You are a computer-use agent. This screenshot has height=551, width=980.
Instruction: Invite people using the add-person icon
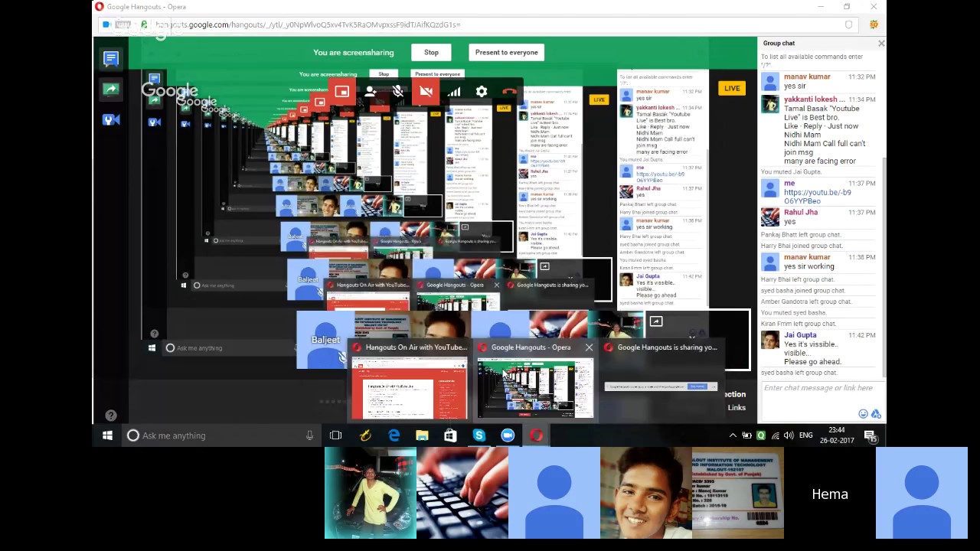(371, 92)
